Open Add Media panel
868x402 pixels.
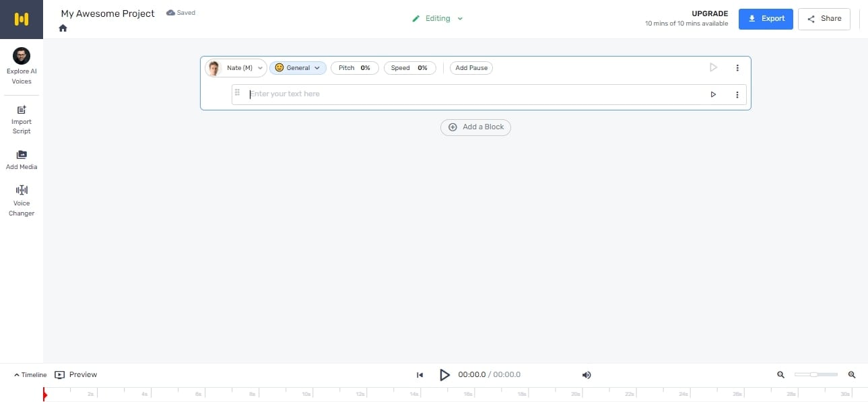(x=22, y=160)
